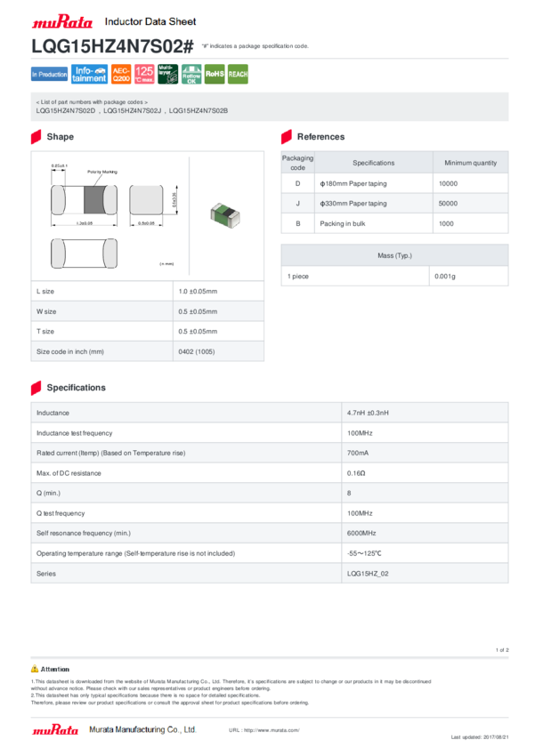This screenshot has width=535, height=756.
Task: Click the red Shape section marker
Action: pyautogui.click(x=36, y=137)
